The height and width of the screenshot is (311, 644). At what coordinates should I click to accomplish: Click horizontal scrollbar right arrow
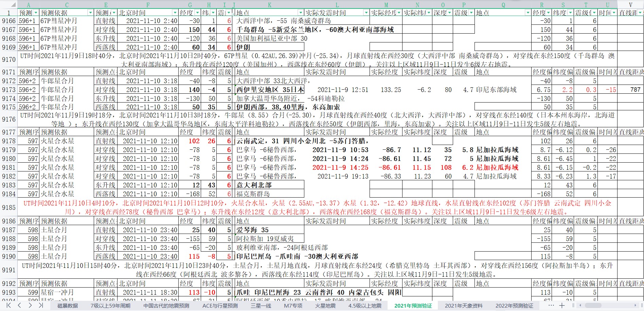coord(635,306)
